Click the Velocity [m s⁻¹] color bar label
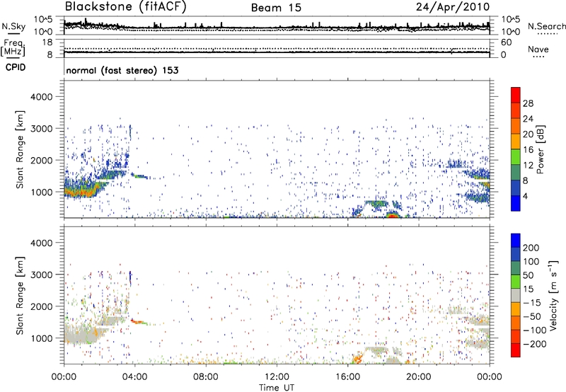Viewport: 566px width, 392px height. pyautogui.click(x=553, y=295)
